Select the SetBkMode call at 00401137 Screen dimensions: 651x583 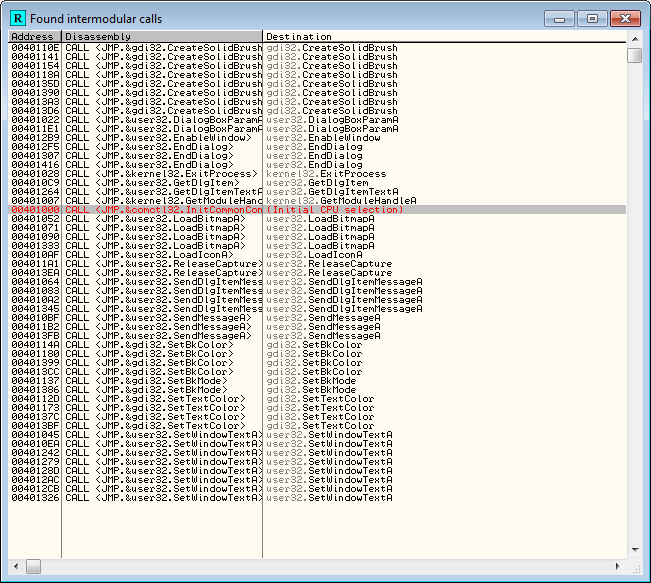[x=317, y=381]
